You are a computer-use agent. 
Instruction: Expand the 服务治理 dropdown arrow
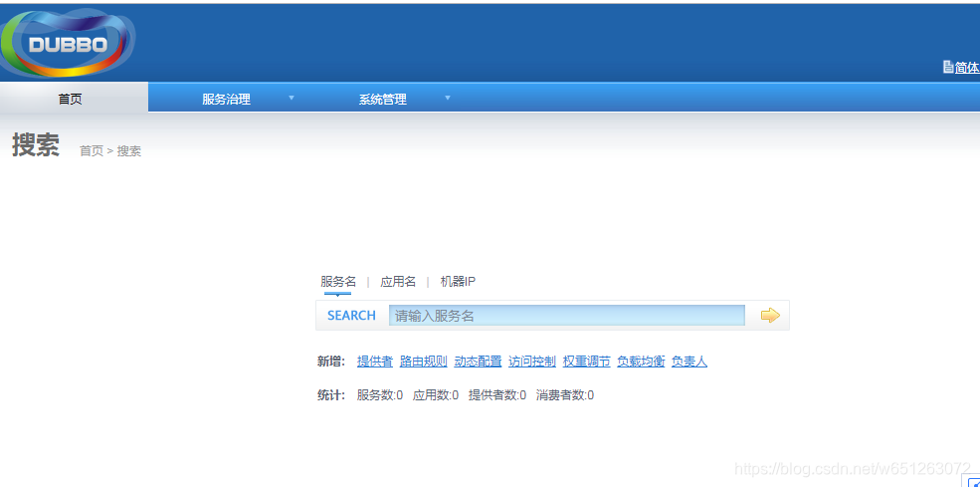click(292, 98)
